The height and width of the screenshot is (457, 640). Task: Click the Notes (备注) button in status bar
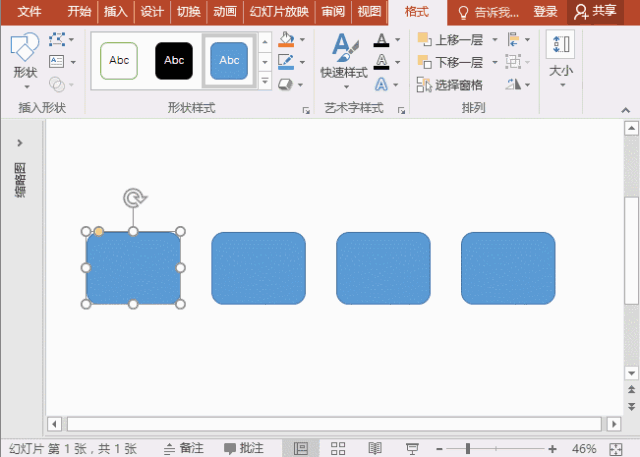(x=184, y=448)
